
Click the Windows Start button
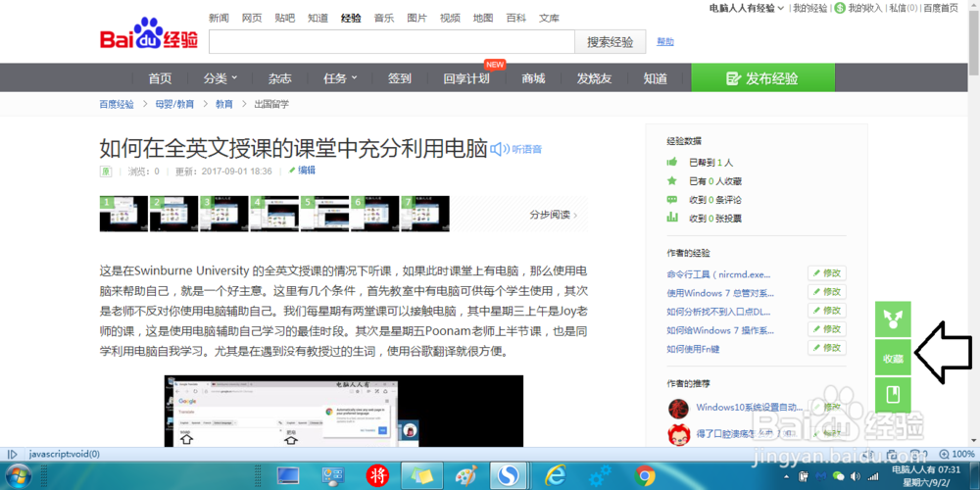click(17, 477)
